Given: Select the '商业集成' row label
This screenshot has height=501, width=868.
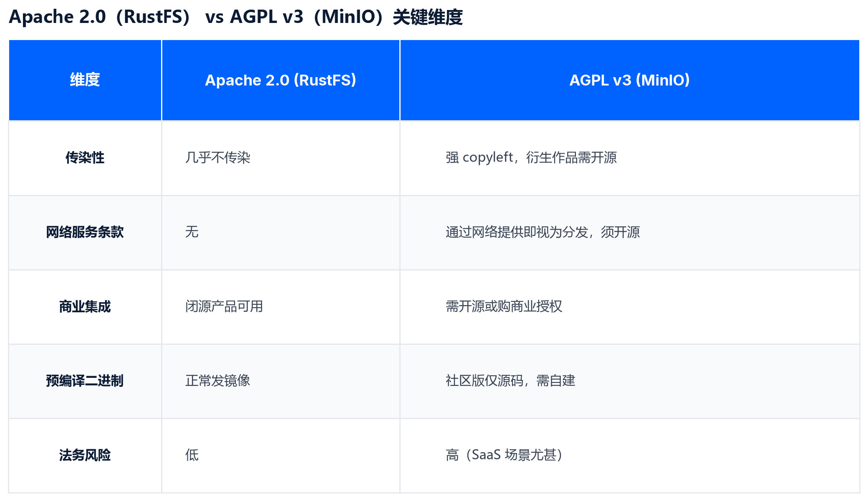Looking at the screenshot, I should pos(85,307).
